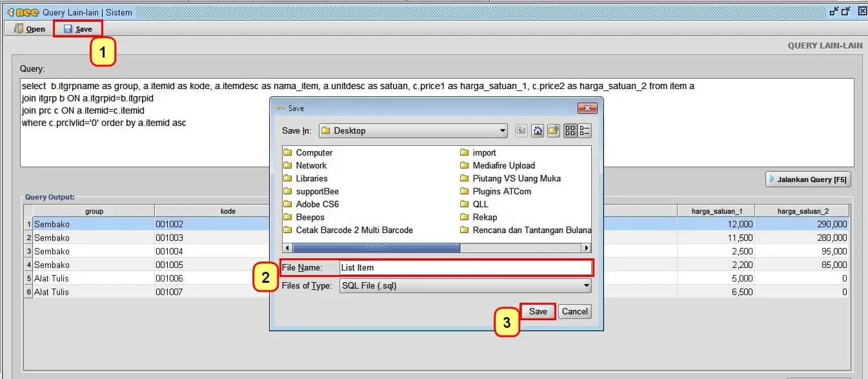This screenshot has height=379, width=868.
Task: Select row 1 Sembako group cell
Action: click(x=94, y=224)
